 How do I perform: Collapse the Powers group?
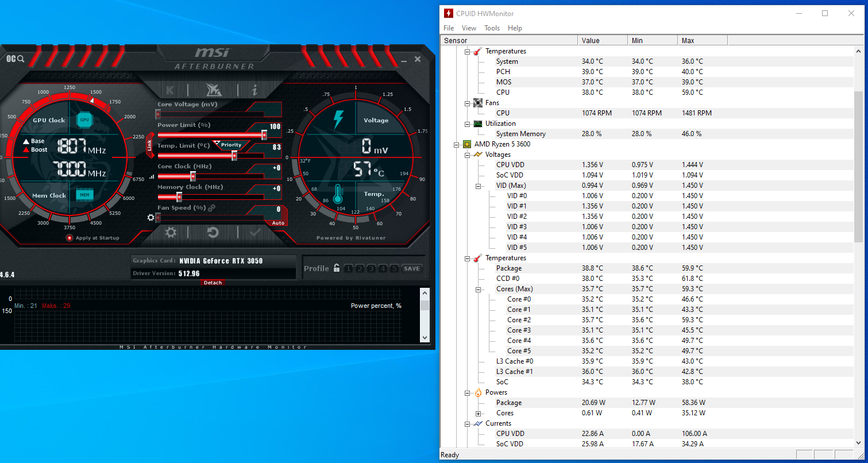tap(467, 392)
